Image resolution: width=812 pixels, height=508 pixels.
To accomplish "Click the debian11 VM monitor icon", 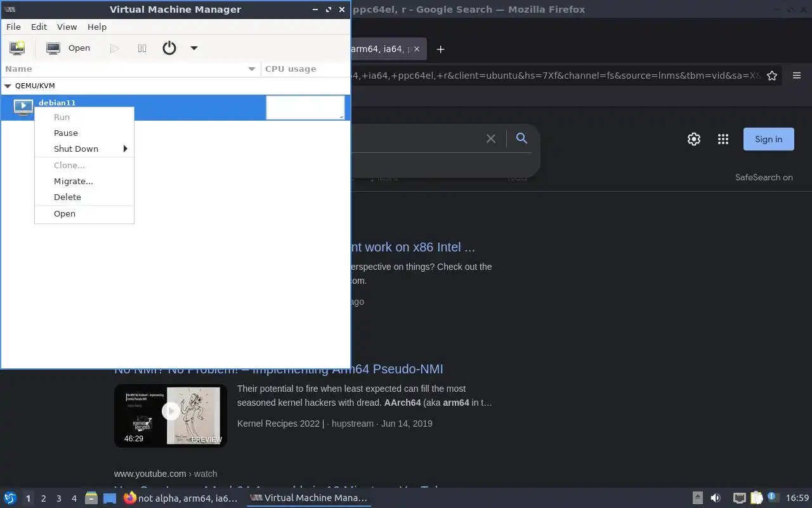I will [23, 107].
